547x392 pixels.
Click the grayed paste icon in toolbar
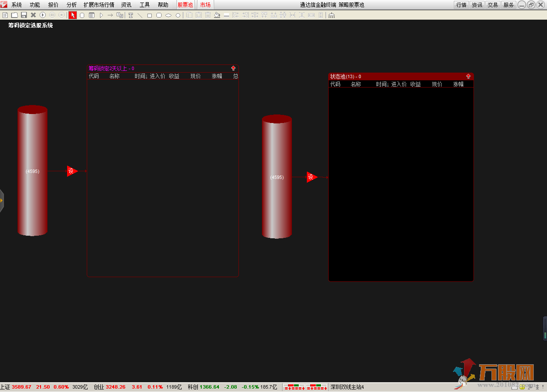[x=198, y=15]
